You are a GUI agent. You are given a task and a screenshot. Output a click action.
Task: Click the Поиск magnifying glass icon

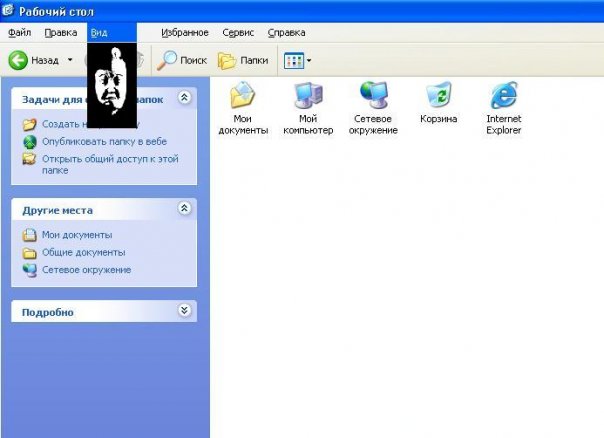pyautogui.click(x=167, y=60)
